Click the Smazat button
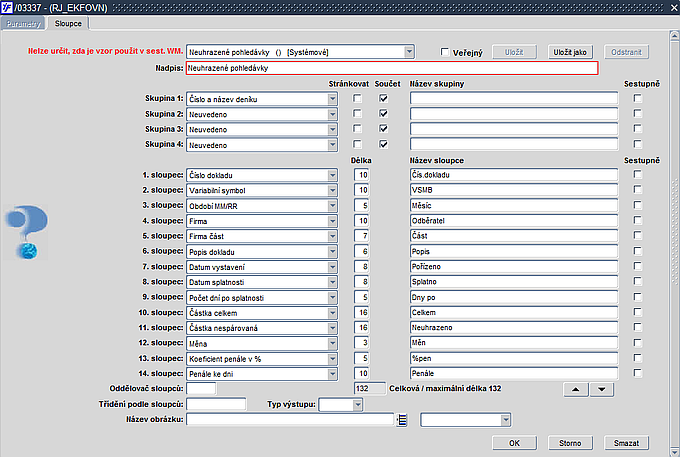Viewport: 680px width, 457px height. click(x=626, y=443)
